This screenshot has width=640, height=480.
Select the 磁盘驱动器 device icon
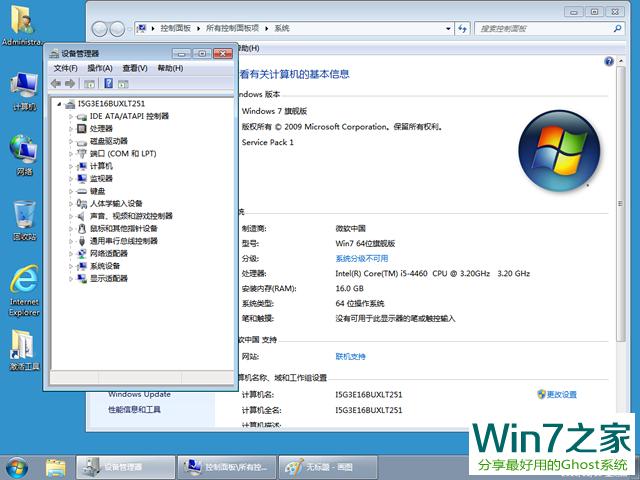tap(82, 142)
